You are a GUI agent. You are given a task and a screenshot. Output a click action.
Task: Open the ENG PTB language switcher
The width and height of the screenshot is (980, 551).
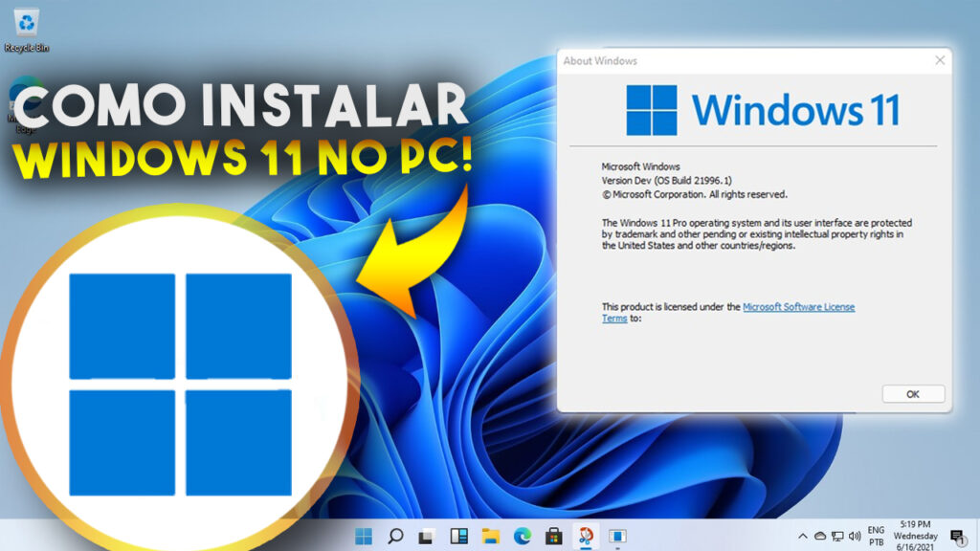point(876,536)
